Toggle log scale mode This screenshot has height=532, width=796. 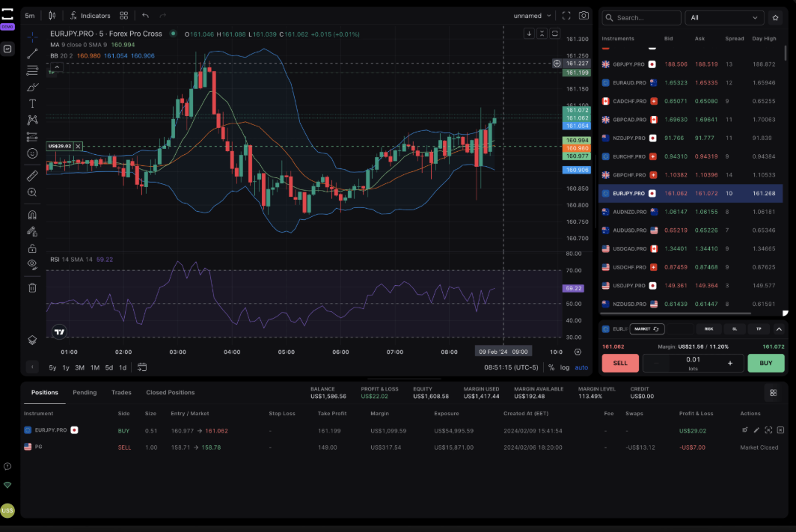pyautogui.click(x=565, y=367)
